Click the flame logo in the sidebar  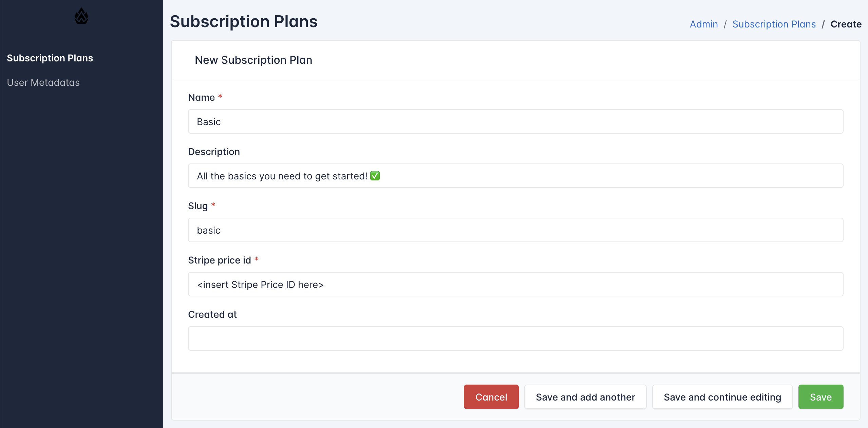tap(81, 16)
